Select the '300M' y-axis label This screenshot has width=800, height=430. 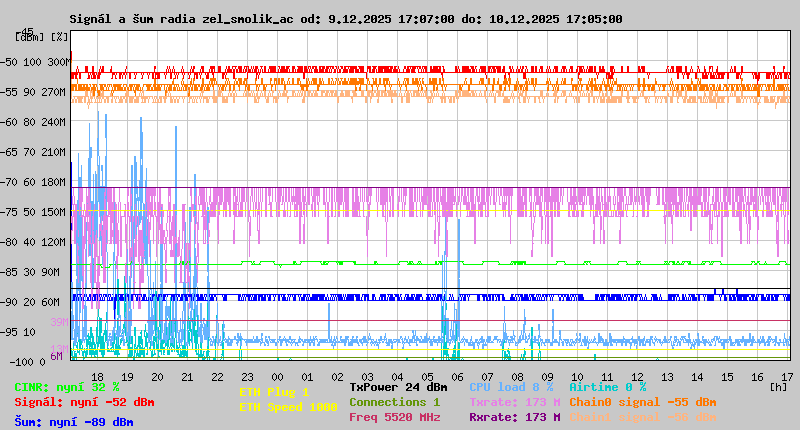pyautogui.click(x=59, y=62)
